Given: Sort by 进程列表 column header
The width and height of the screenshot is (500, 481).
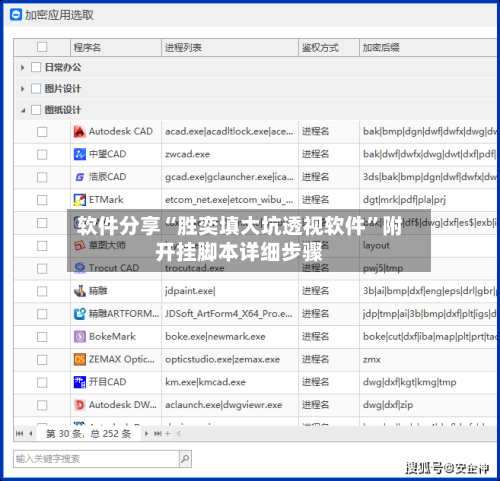Looking at the screenshot, I should tap(230, 47).
